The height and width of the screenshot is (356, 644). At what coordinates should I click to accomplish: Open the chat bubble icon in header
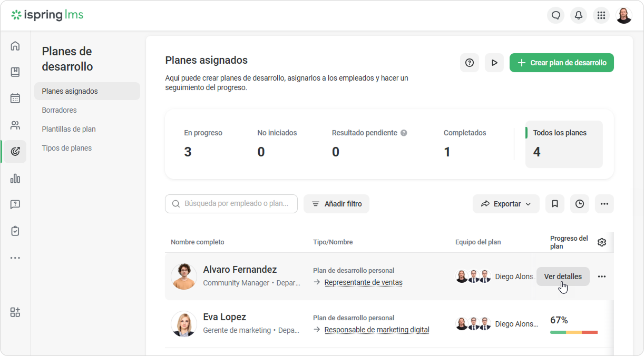tap(556, 15)
